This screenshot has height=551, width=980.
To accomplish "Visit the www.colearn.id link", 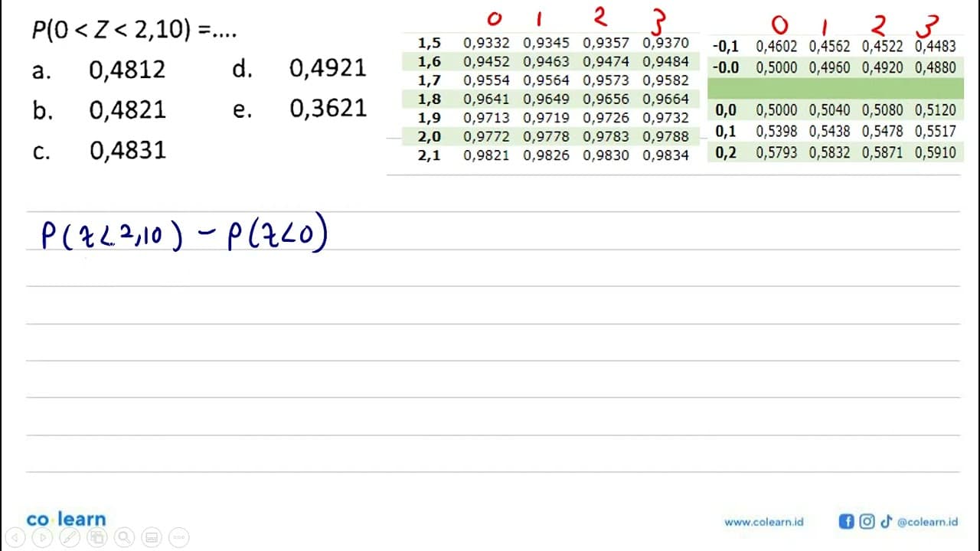I will (763, 522).
